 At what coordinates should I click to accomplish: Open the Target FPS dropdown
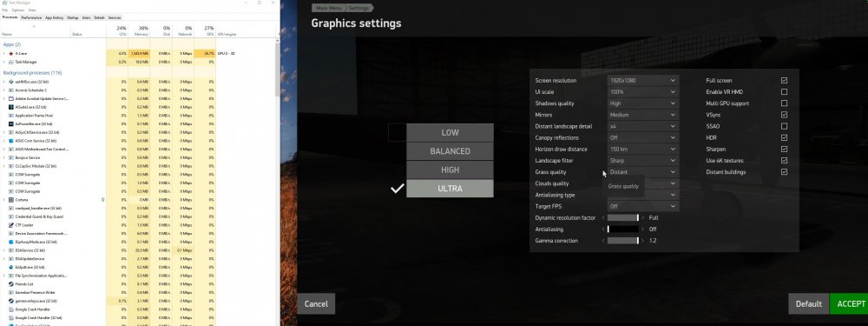(x=642, y=206)
